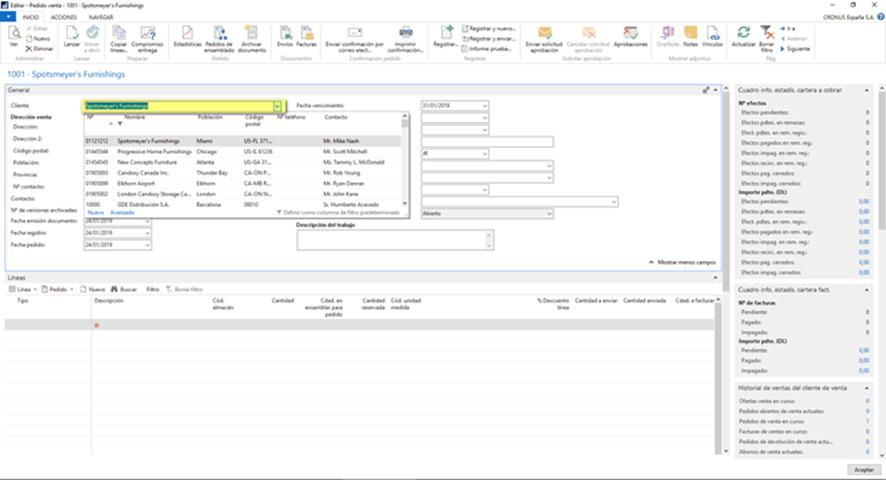The image size is (886, 480).
Task: Open the blue application menu dropdown
Action: 8,17
